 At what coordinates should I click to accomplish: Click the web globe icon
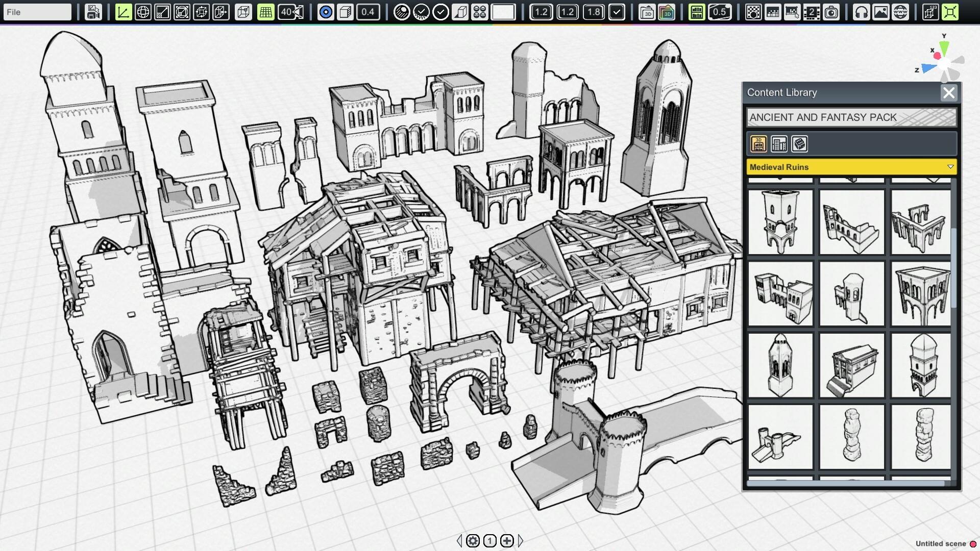coord(901,11)
